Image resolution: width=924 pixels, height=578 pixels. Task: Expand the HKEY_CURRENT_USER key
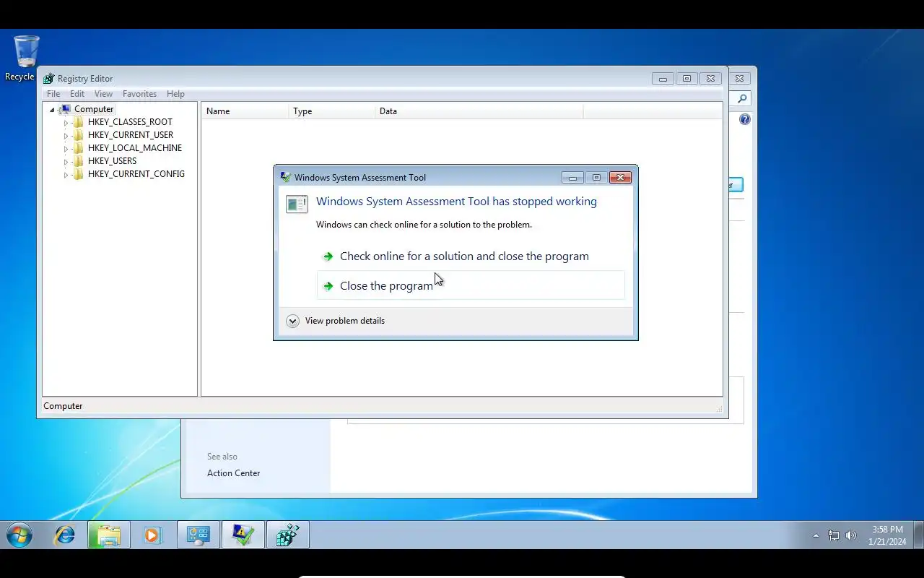(66, 136)
